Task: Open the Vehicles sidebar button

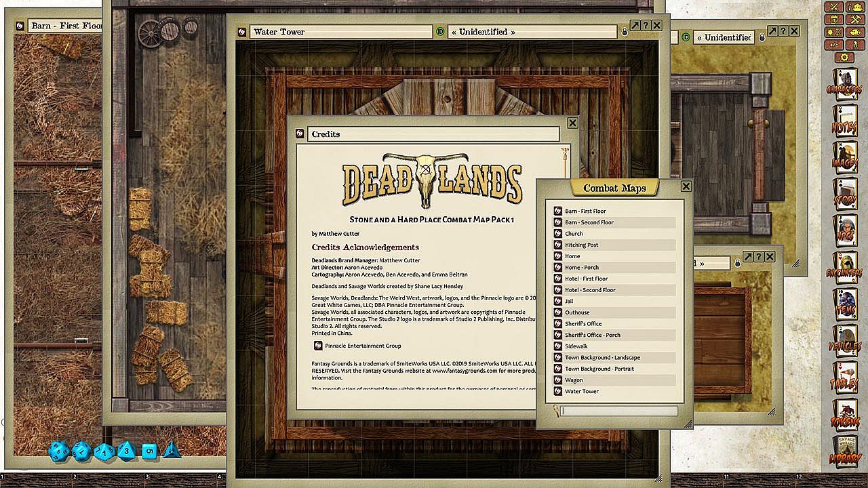Action: click(844, 341)
